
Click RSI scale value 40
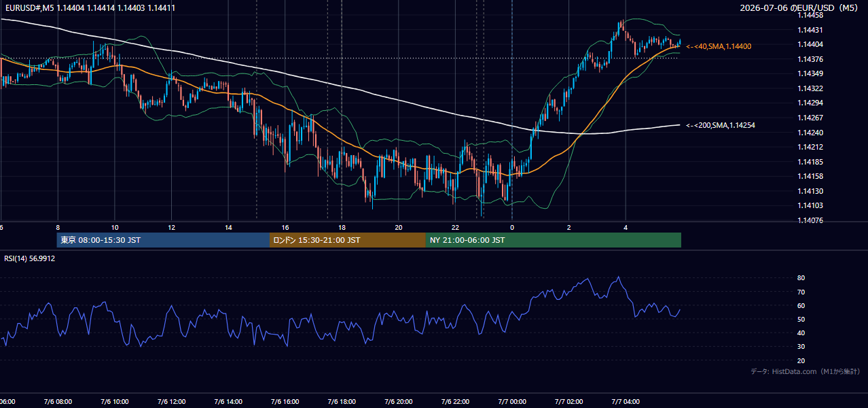coord(801,333)
